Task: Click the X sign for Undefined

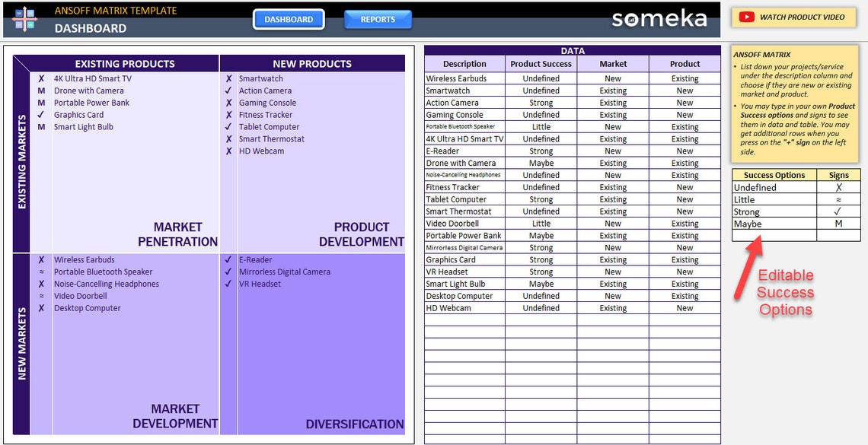Action: 838,187
